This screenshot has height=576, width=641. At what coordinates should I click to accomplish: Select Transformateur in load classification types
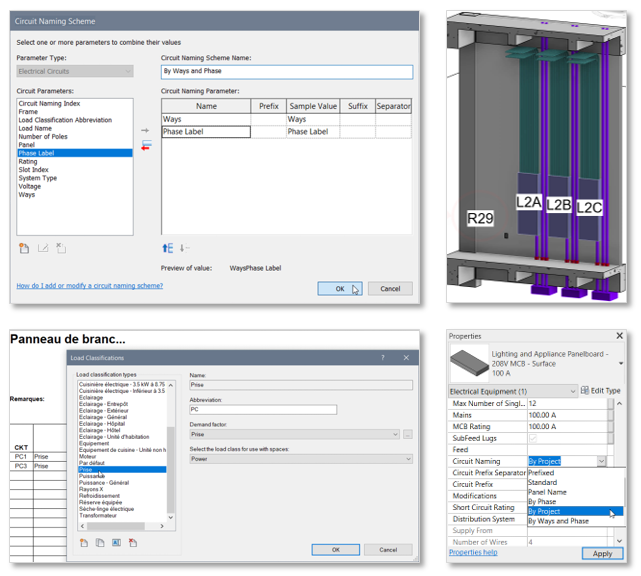98,515
